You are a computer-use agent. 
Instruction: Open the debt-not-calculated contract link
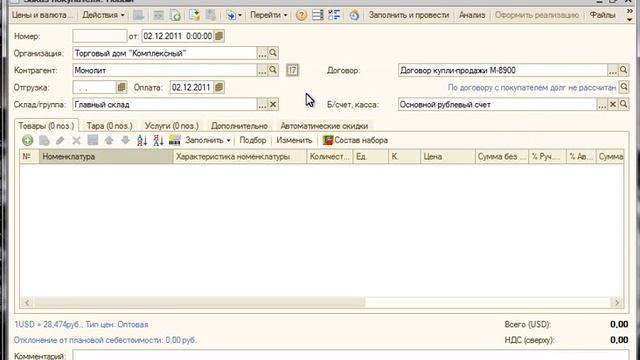(532, 87)
